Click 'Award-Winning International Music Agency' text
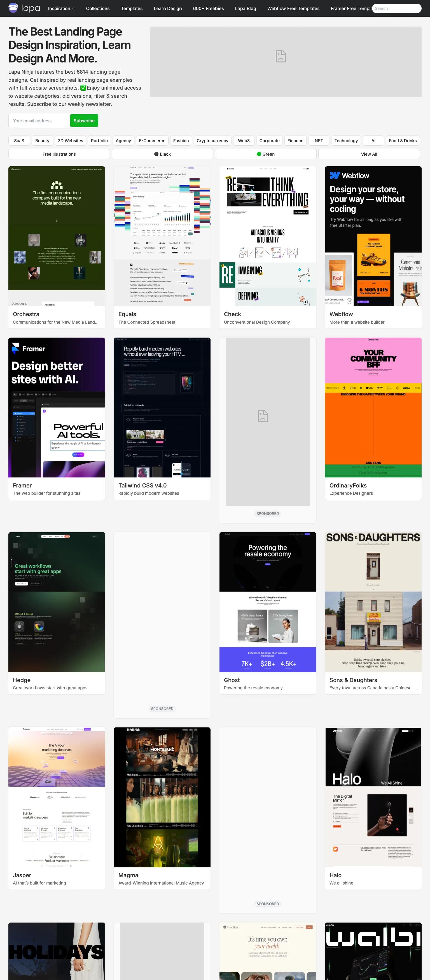The width and height of the screenshot is (430, 980). coord(161,883)
